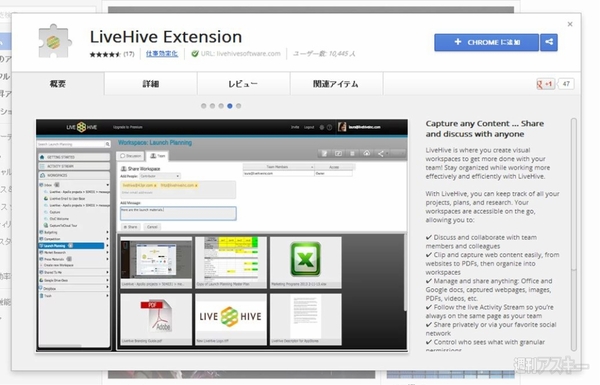Open the 関連アイテム tab
The image size is (600, 385).
(336, 83)
